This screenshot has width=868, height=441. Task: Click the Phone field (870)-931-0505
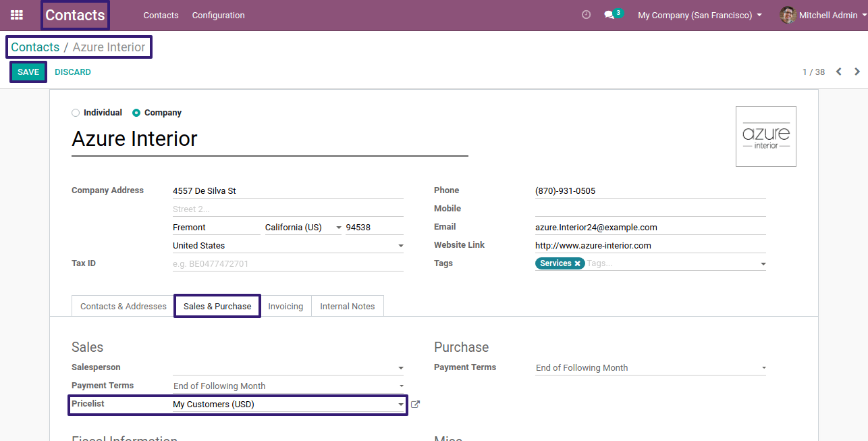(651, 191)
